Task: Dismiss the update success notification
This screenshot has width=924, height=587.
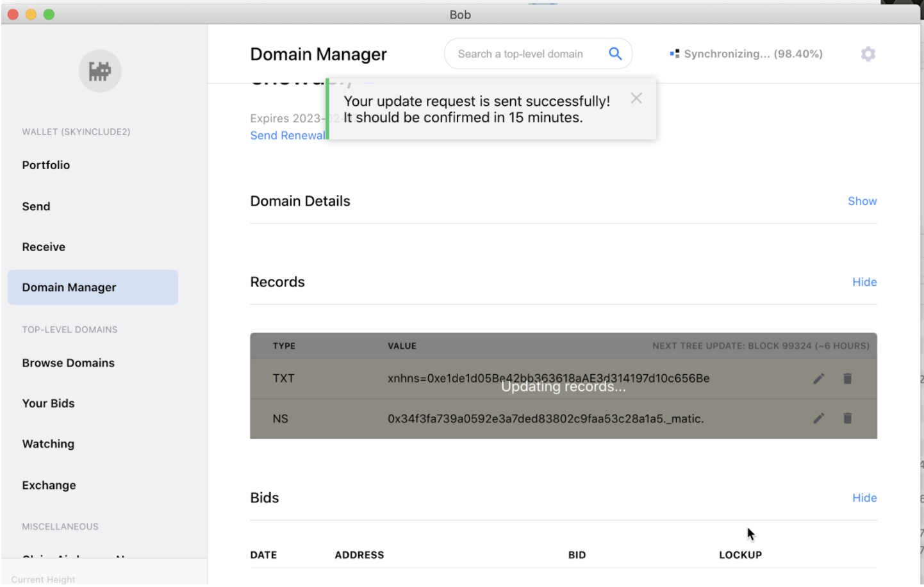Action: click(636, 98)
